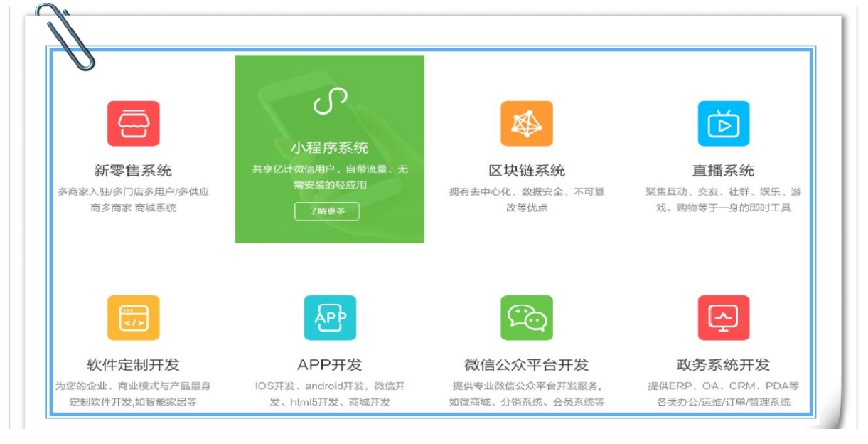The image size is (868, 444).
Task: Click the description 为您的企业、商业模式与产品量身
Action: pyautogui.click(x=133, y=394)
